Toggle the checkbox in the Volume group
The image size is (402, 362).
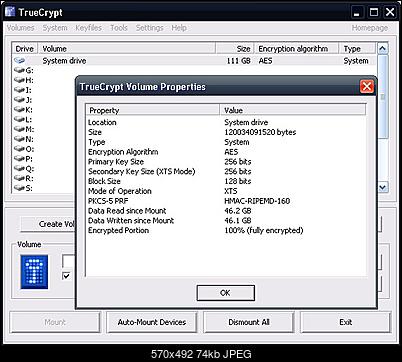coord(67,276)
